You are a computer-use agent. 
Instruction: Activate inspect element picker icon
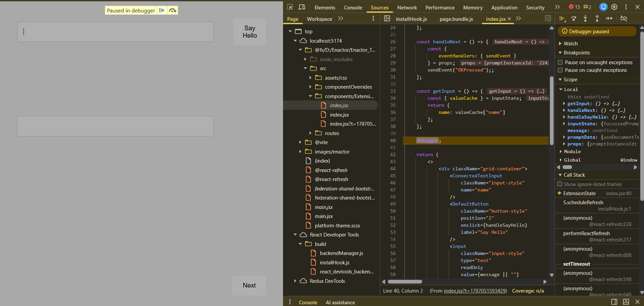[x=290, y=7]
